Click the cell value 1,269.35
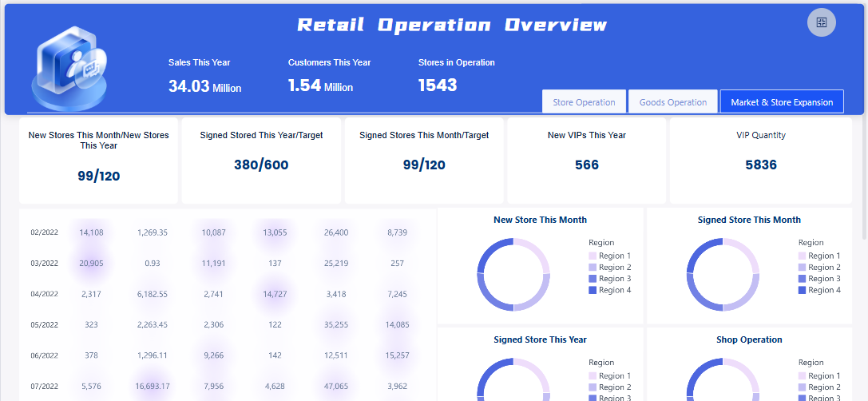 click(x=153, y=232)
